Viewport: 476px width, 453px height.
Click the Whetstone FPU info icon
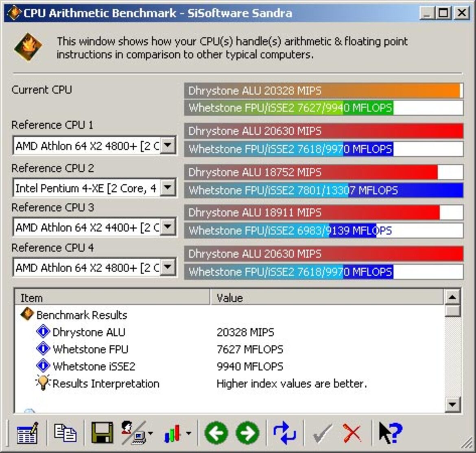click(43, 348)
